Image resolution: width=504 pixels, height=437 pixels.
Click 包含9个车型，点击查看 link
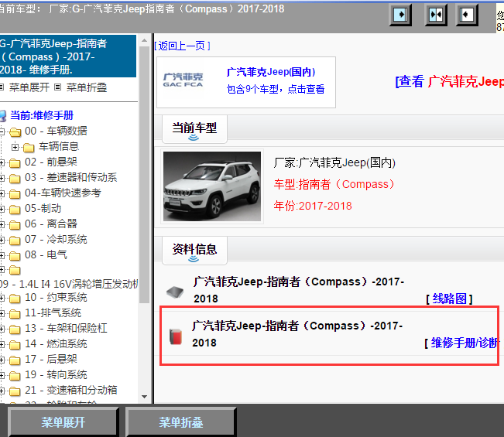point(276,89)
